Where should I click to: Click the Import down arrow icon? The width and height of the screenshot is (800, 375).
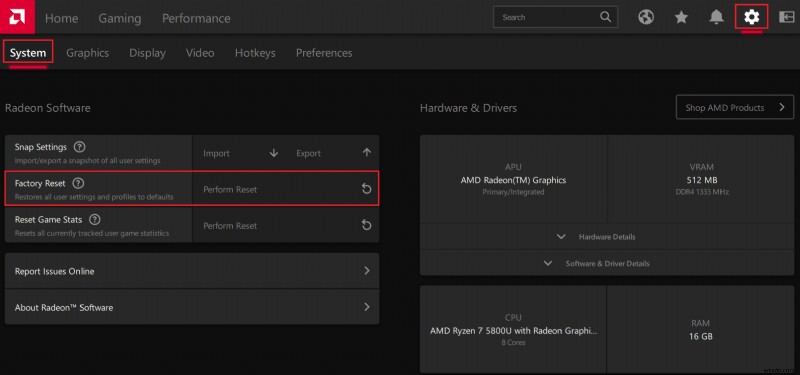(274, 153)
